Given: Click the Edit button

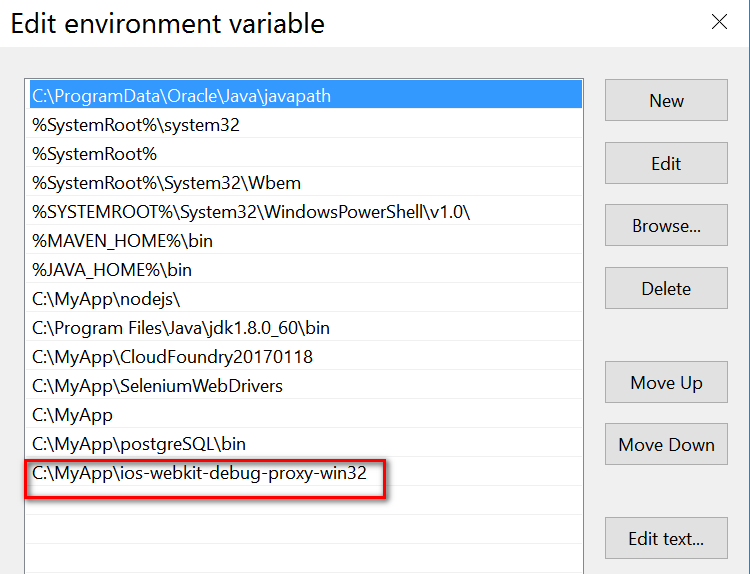Looking at the screenshot, I should (x=666, y=163).
